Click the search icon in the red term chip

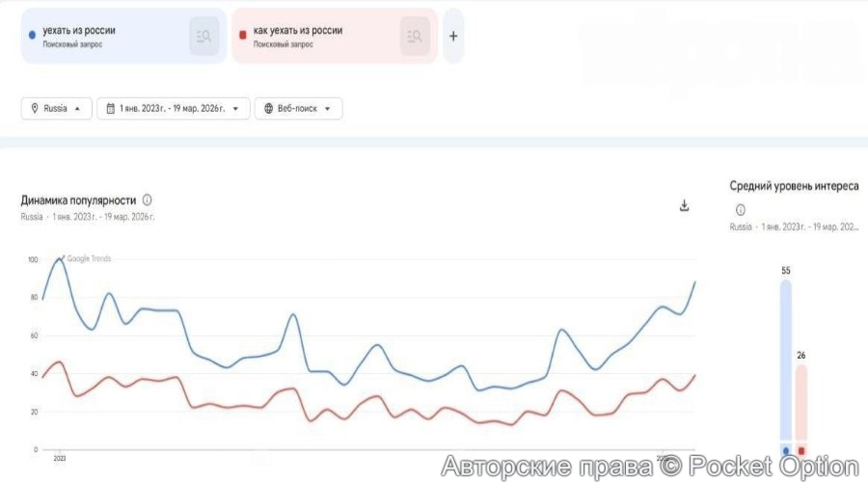[415, 37]
